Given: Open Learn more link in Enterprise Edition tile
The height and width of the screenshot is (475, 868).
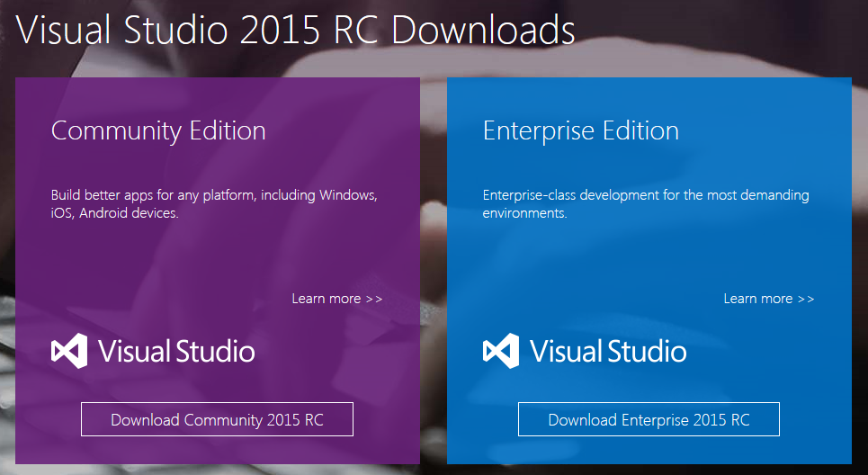Looking at the screenshot, I should 768,299.
